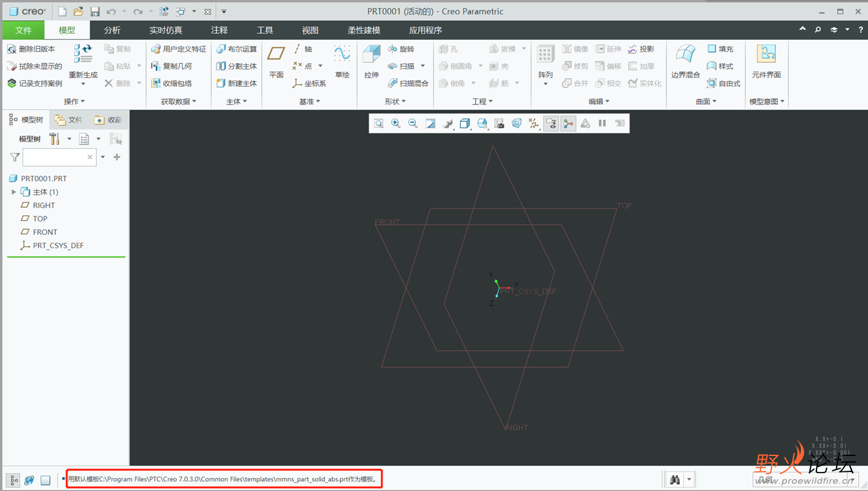Expand the 编辑 group dropdown
The height and width of the screenshot is (491, 868).
599,101
